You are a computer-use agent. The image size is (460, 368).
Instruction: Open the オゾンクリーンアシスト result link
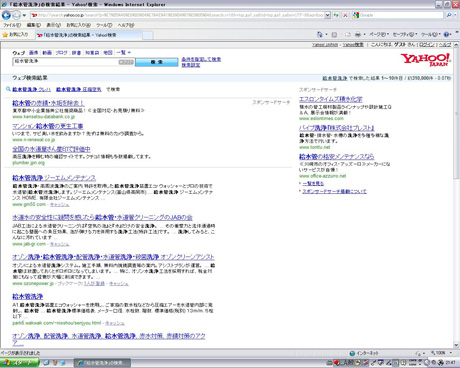point(113,257)
